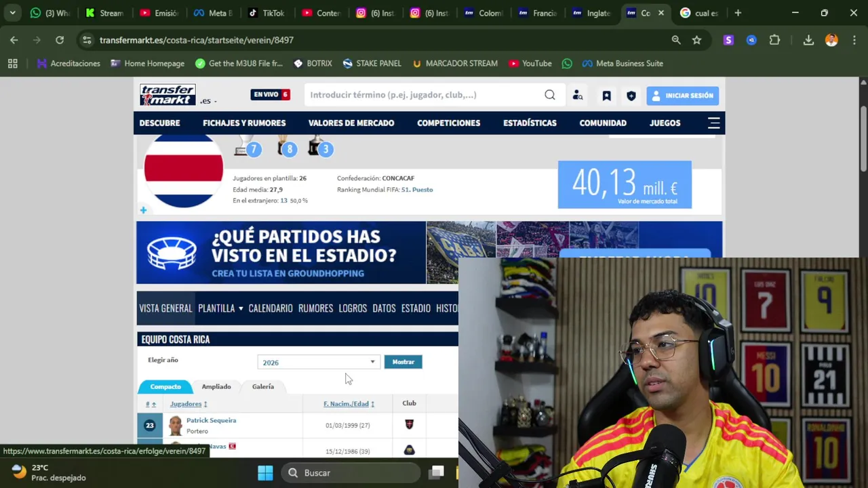Viewport: 868px width, 488px height.
Task: Click the purple S extension icon
Action: pyautogui.click(x=728, y=40)
